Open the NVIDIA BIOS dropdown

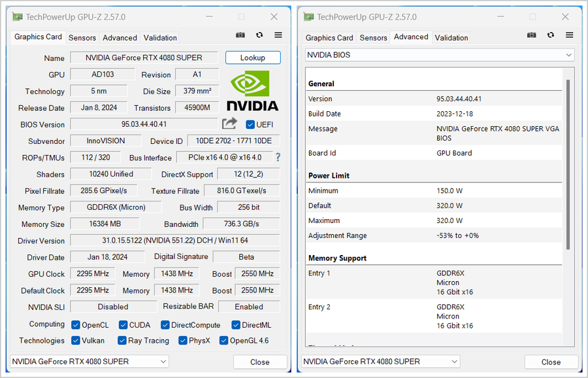click(x=440, y=55)
